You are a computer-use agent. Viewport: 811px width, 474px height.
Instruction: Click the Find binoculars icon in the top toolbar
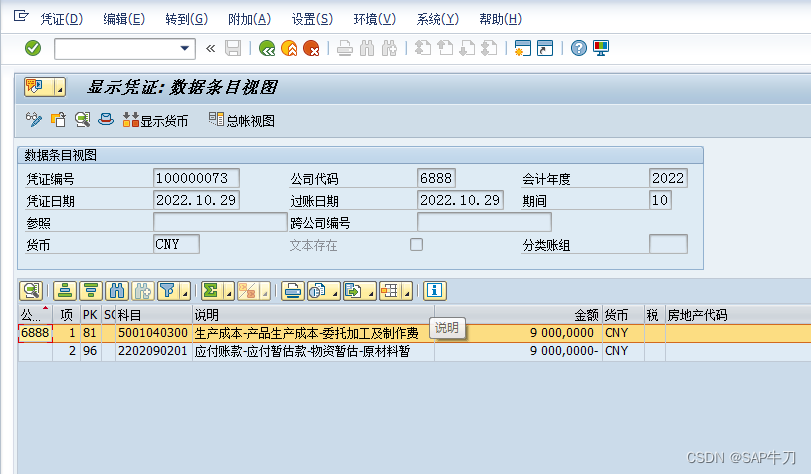[x=367, y=48]
